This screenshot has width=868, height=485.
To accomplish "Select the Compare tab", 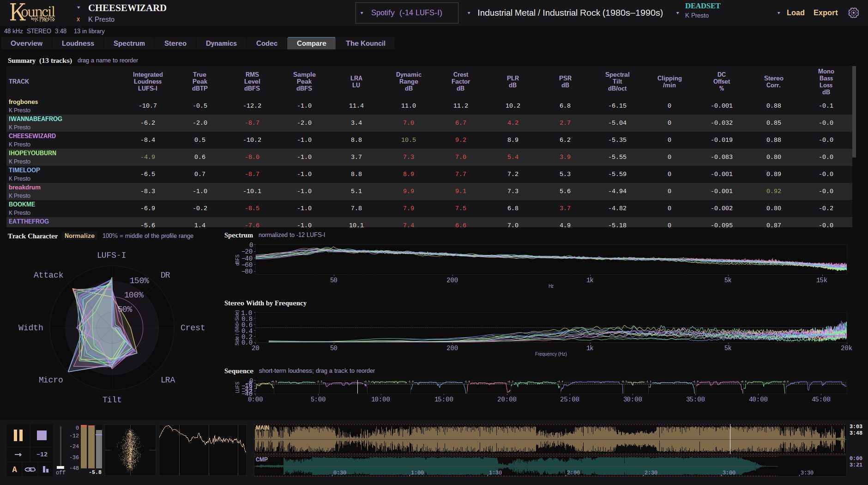I will [312, 43].
